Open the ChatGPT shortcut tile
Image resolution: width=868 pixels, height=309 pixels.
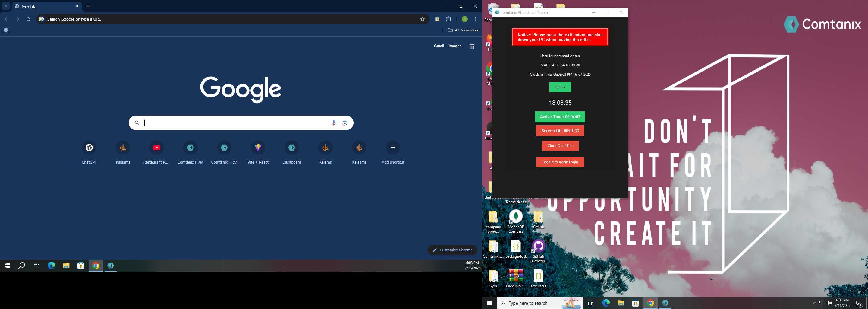(x=89, y=152)
